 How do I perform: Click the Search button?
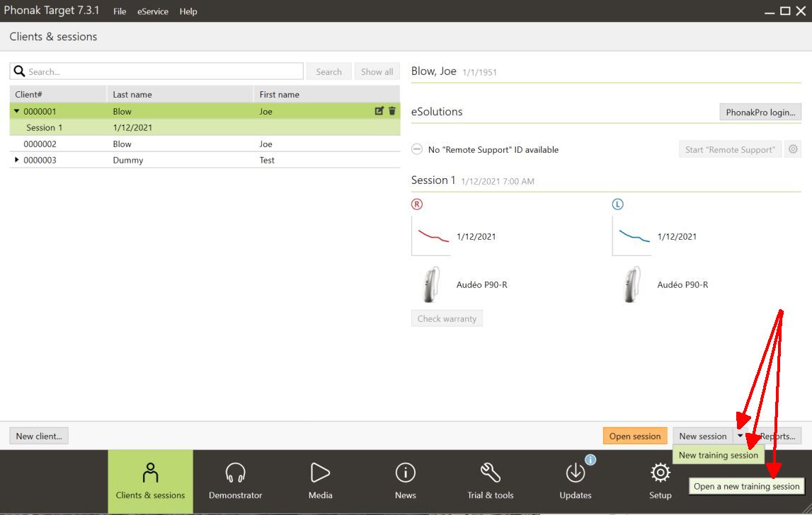coord(329,71)
